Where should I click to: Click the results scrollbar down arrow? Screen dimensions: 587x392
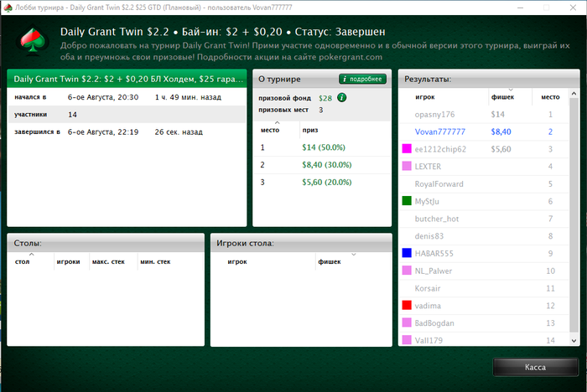574,341
